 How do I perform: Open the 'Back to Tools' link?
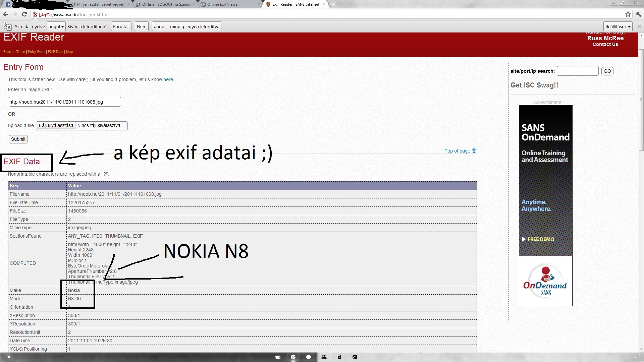point(14,52)
